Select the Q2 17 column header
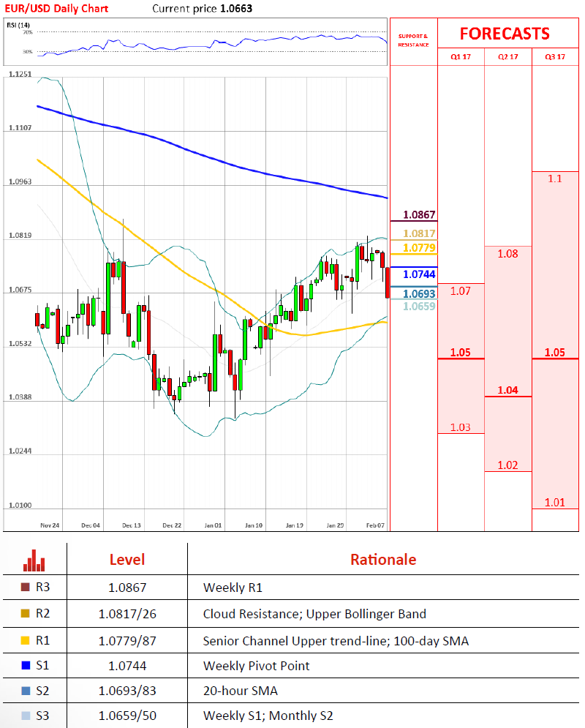The height and width of the screenshot is (728, 585). 508,56
